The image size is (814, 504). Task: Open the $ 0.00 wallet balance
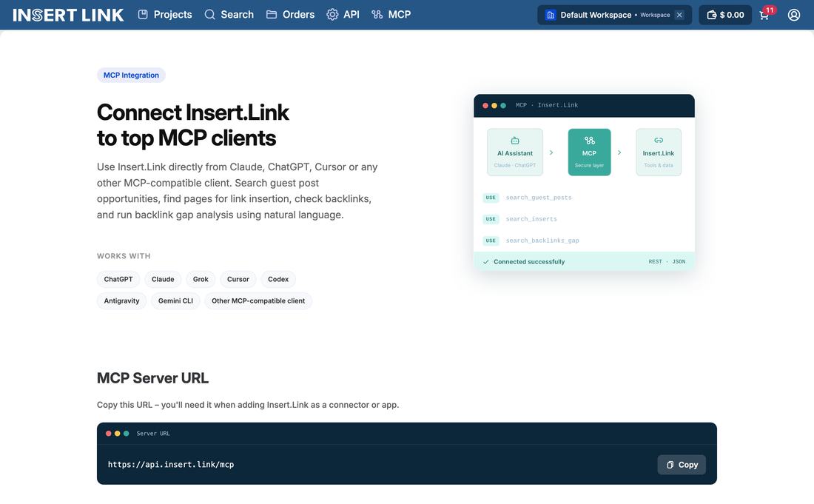[x=725, y=15]
